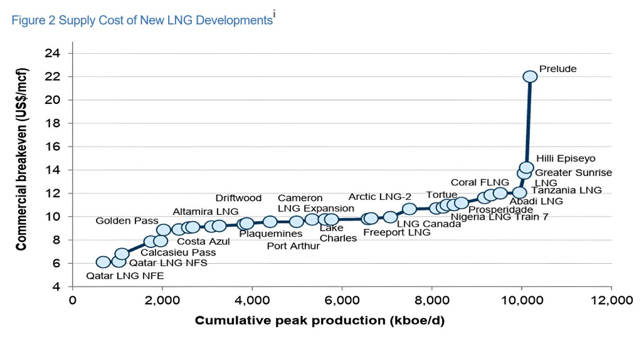Viewport: 644px width, 337px height.
Task: Click the Golden Pass label
Action: point(124,220)
